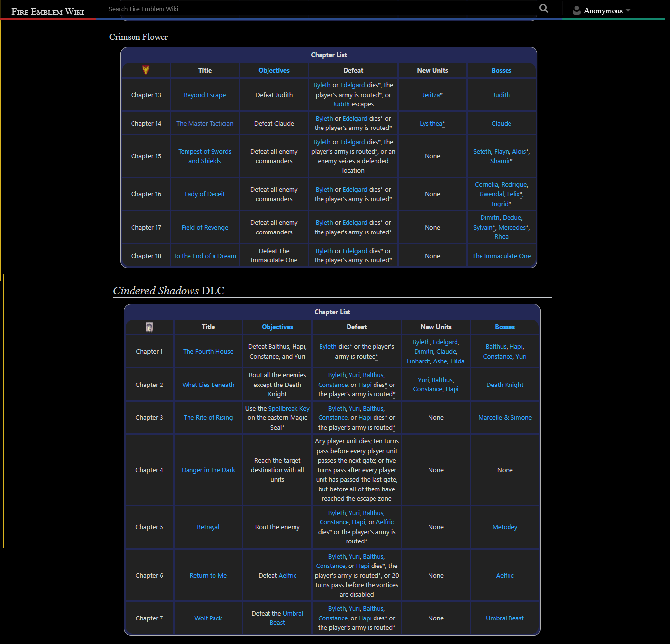Select the Chapter 18 row label
The height and width of the screenshot is (644, 670).
coord(146,256)
